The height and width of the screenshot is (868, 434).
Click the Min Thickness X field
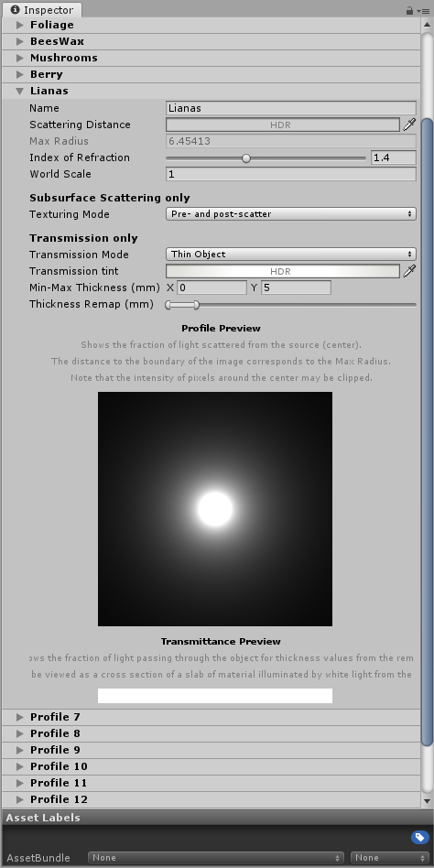tap(212, 288)
